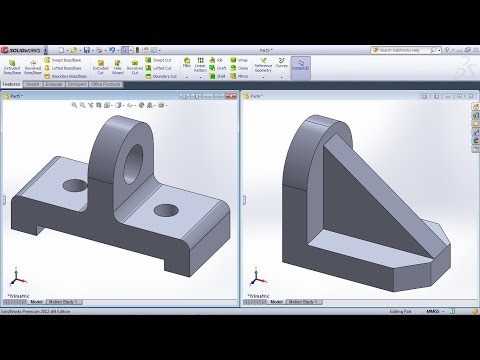
Task: Click Previous View icon in Part5 view toolbar
Action: pyautogui.click(x=91, y=105)
